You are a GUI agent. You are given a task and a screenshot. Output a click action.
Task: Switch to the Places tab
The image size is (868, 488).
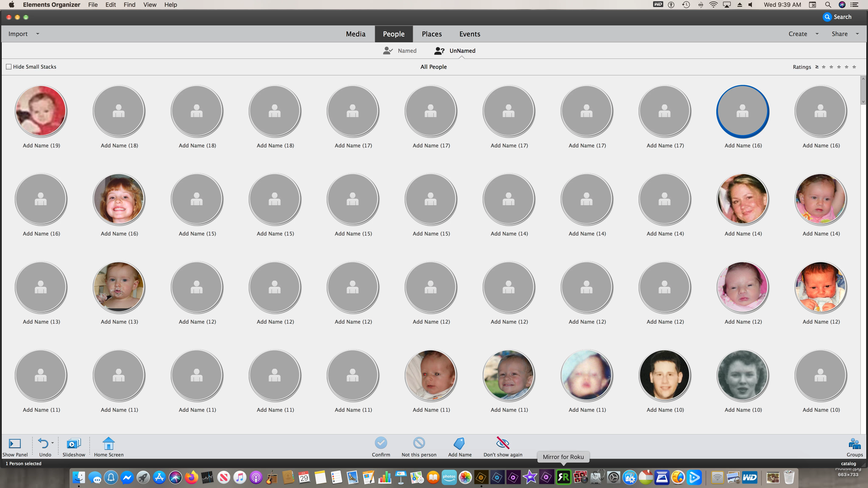(432, 34)
